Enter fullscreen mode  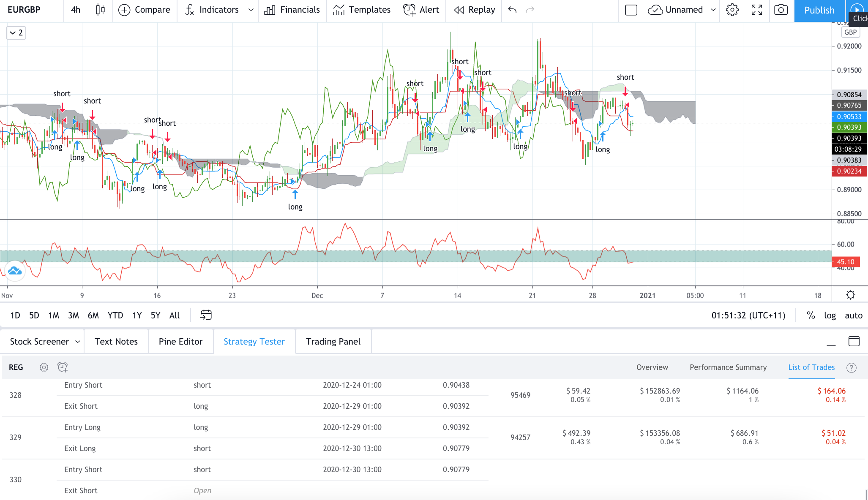(x=757, y=10)
